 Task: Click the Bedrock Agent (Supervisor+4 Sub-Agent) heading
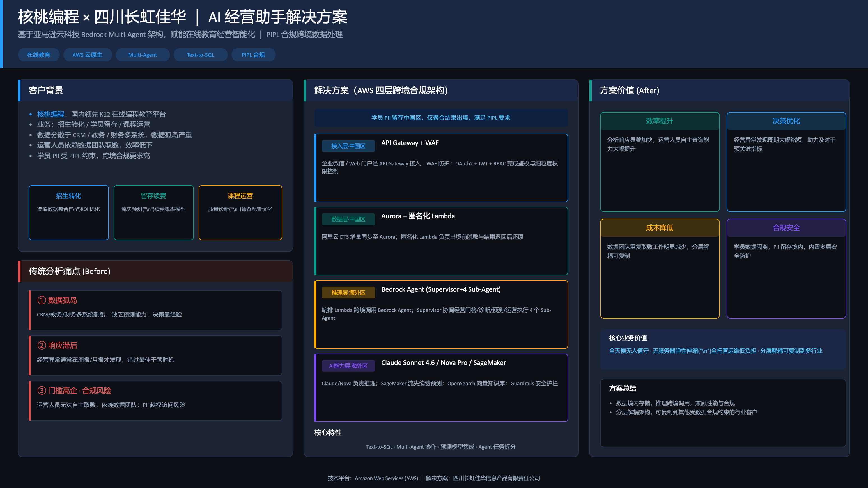click(441, 289)
